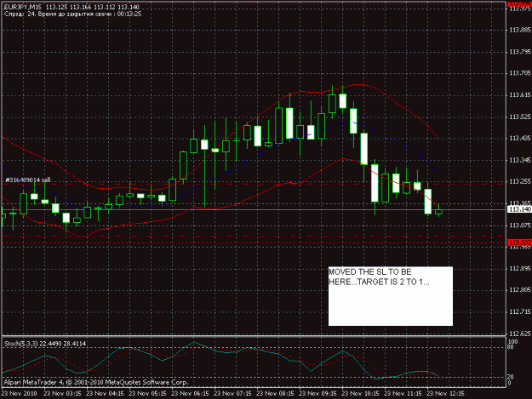Click the Stochastic 20 level label
Image resolution: width=532 pixels, height=399 pixels.
pyautogui.click(x=512, y=377)
